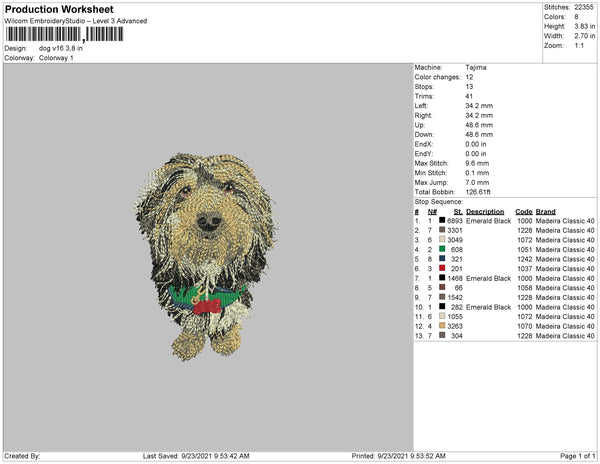Screen dimensions: 600x464
Task: Select the black swatch in stop row 7
Action: [x=442, y=278]
